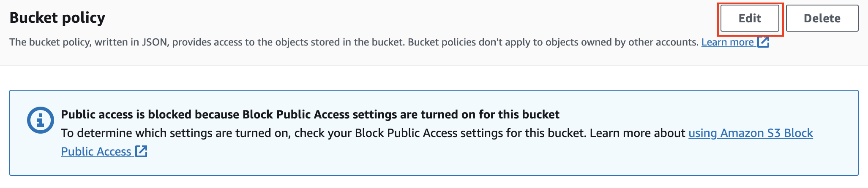The width and height of the screenshot is (868, 188).
Task: Click the word JSON in the description
Action: [x=155, y=42]
